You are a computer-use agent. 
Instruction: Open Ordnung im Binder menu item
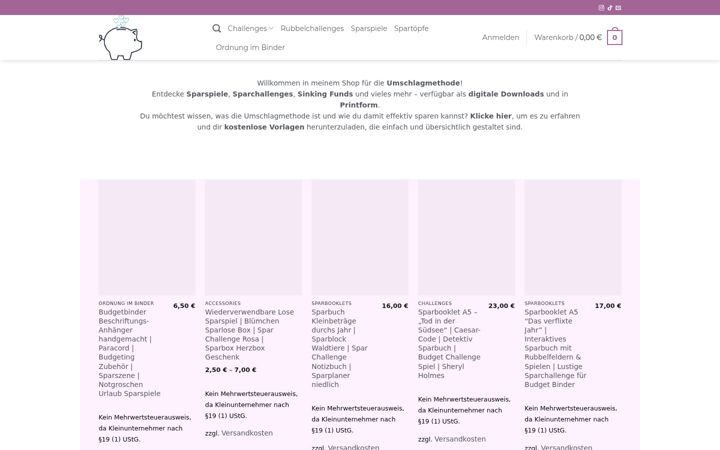coord(250,47)
